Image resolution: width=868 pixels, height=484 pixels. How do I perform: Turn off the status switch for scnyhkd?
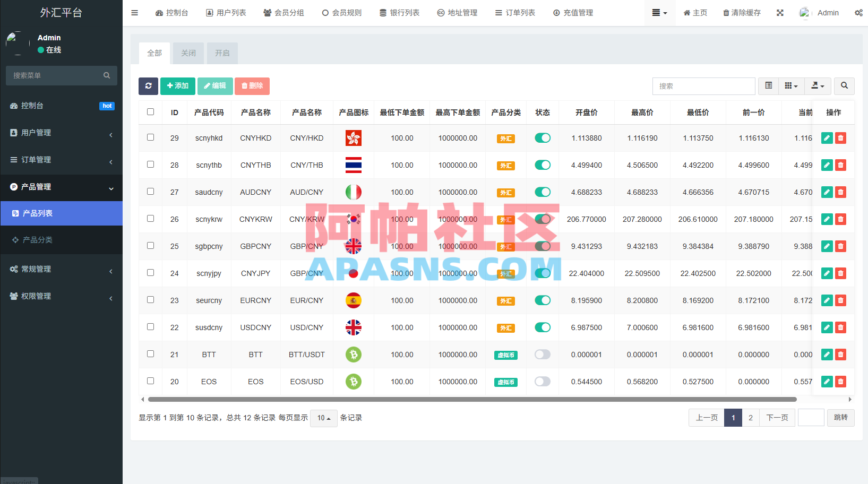tap(543, 138)
